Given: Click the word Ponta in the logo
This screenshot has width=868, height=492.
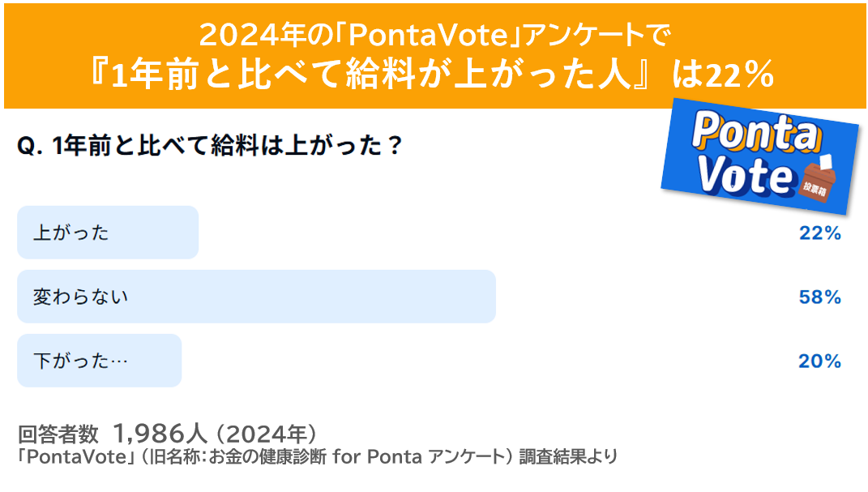Looking at the screenshot, I should 756,132.
